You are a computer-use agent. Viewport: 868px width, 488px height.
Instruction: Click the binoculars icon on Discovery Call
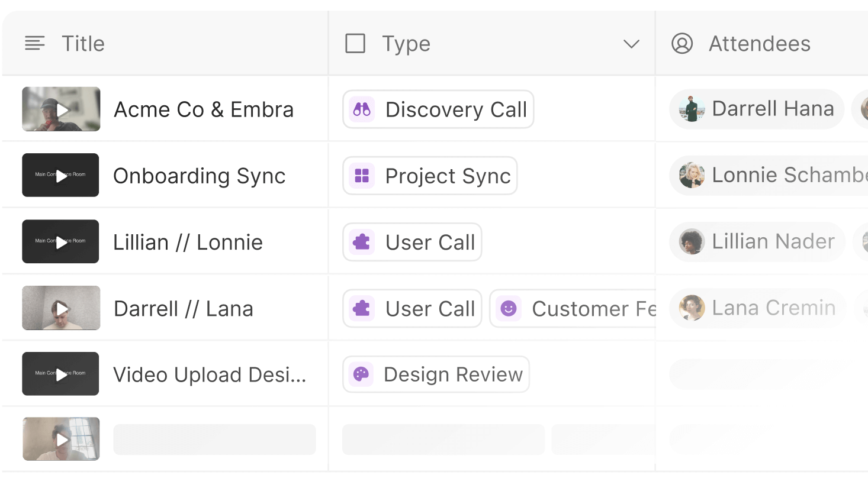click(362, 109)
